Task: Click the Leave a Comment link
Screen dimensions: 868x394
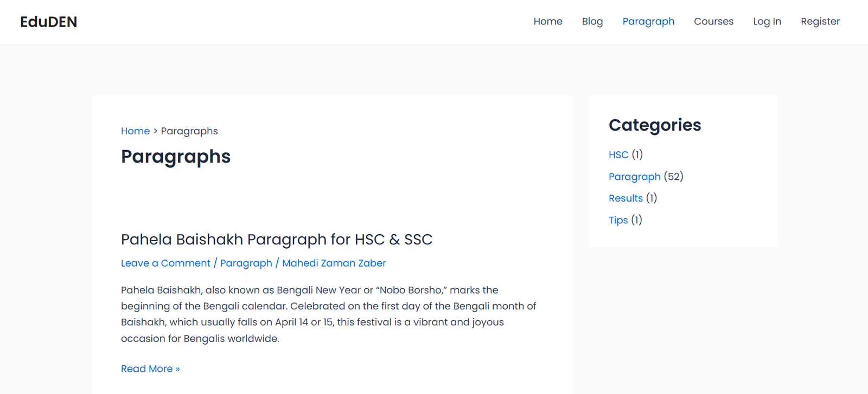Action: pyautogui.click(x=165, y=263)
